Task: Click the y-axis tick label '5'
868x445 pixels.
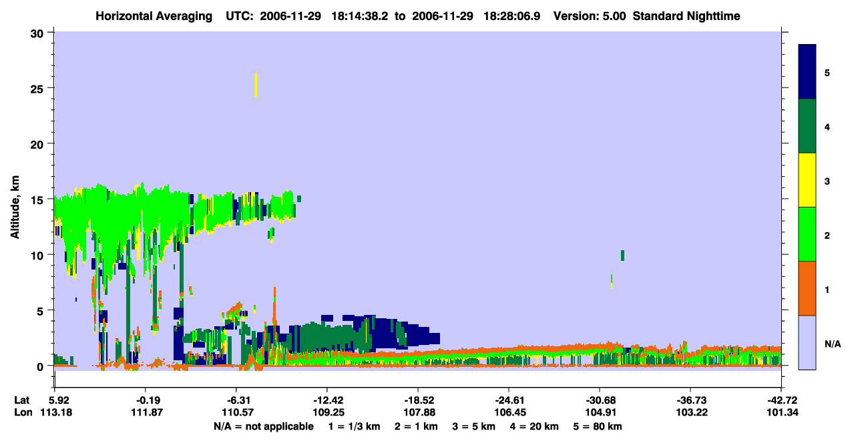Action: pyautogui.click(x=41, y=310)
